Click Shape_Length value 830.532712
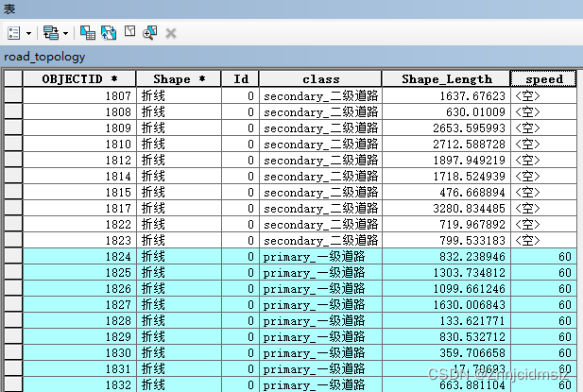Screen dimensions: 583x392 coord(472,336)
